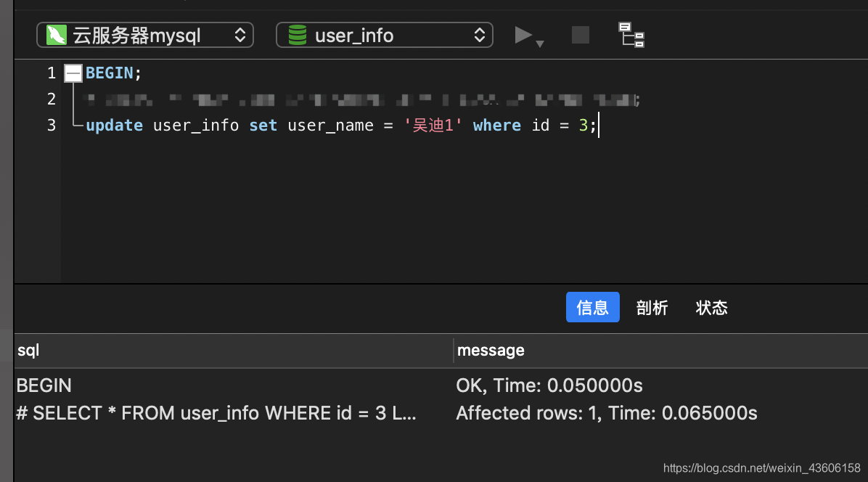Select the SELECT FROM user_info result row
This screenshot has width=868, height=482.
(x=441, y=413)
